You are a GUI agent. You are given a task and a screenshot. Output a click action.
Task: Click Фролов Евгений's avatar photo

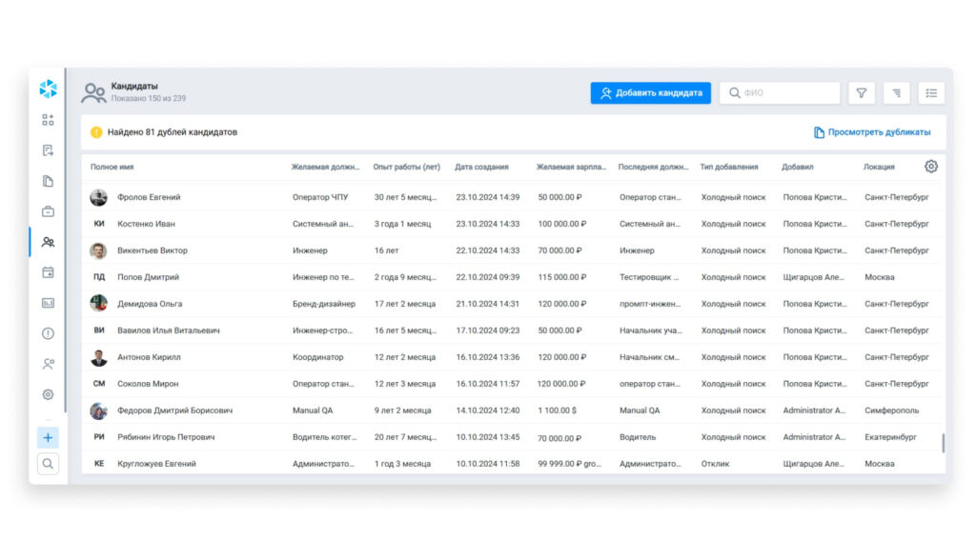click(x=98, y=197)
